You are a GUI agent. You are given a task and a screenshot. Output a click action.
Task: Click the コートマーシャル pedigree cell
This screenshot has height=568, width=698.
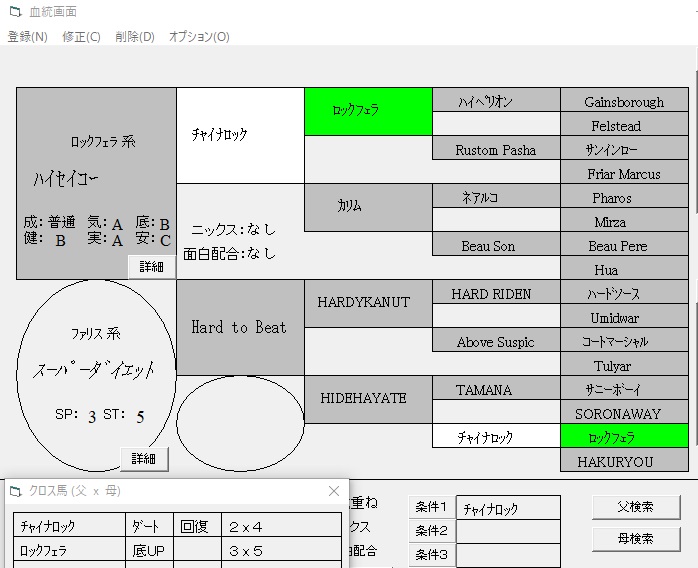pyautogui.click(x=624, y=340)
